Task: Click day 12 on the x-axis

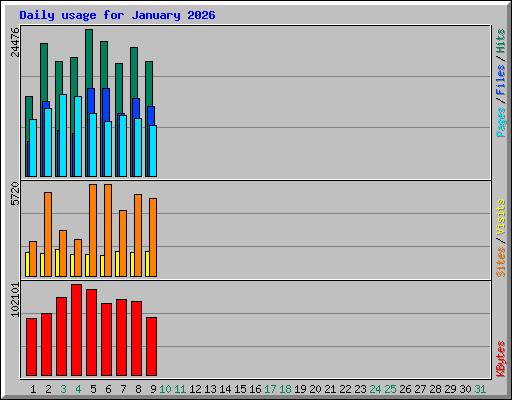Action: pos(195,389)
